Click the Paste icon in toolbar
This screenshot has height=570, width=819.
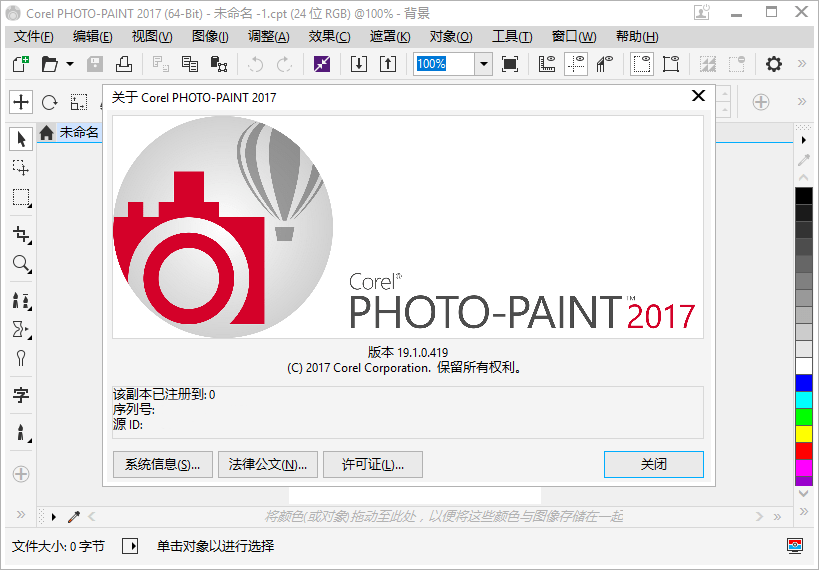(x=218, y=64)
